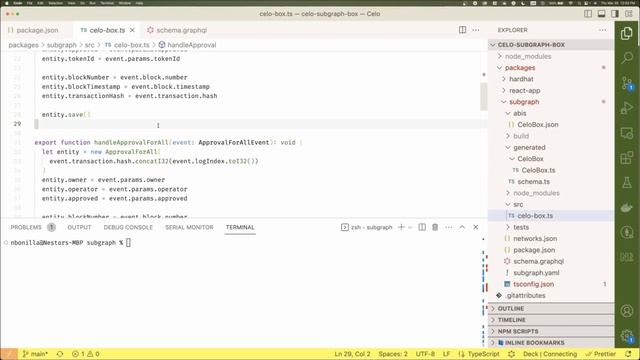
Task: Open generated CeloBox.ts file
Action: [x=551, y=170]
